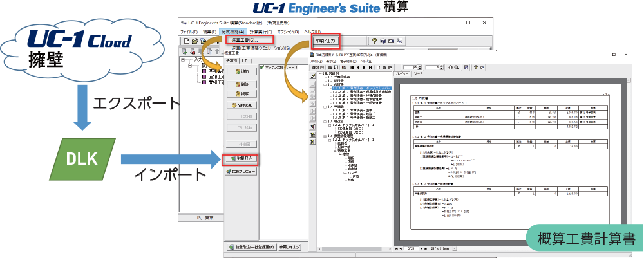Maximize the main UC-1 Engineer's Suite window
Screen dimensions: 644x258
coord(468,23)
